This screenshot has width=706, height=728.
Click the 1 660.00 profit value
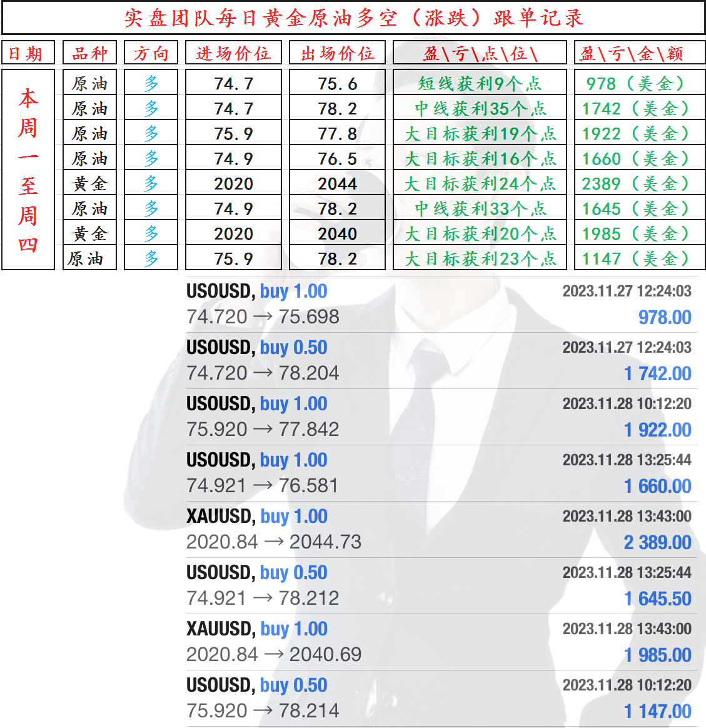(658, 486)
